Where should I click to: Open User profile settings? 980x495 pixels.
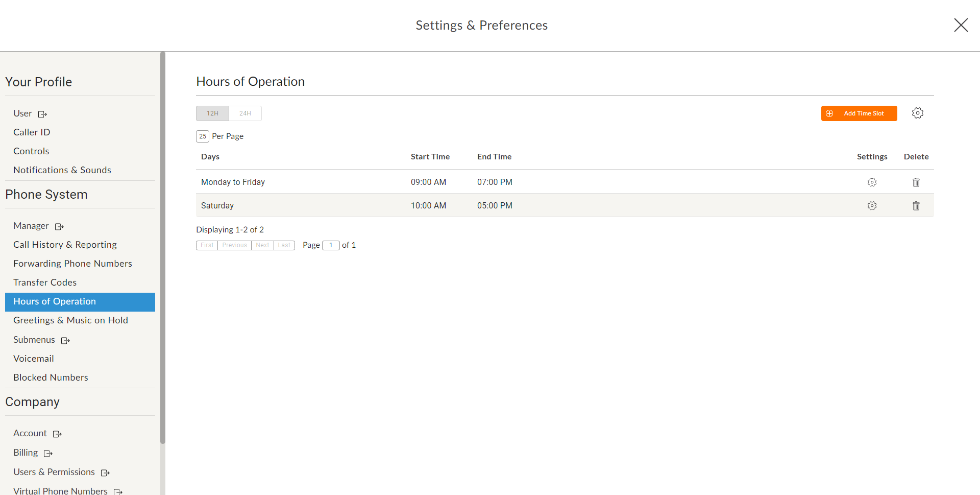pos(22,113)
